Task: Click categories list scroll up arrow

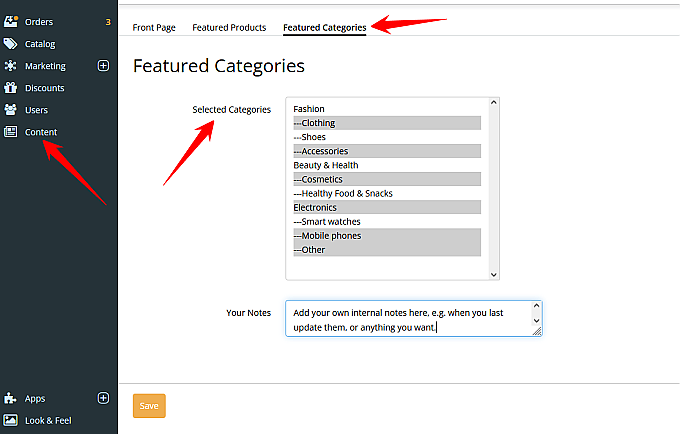Action: coord(494,102)
